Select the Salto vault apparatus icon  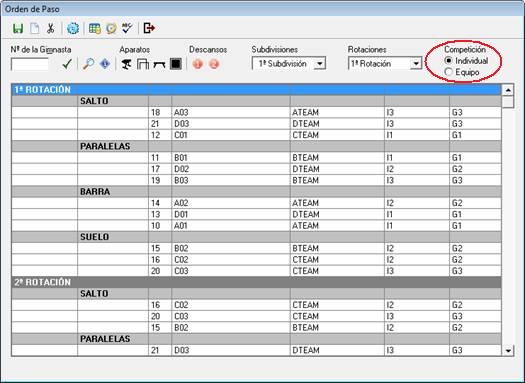pos(126,64)
